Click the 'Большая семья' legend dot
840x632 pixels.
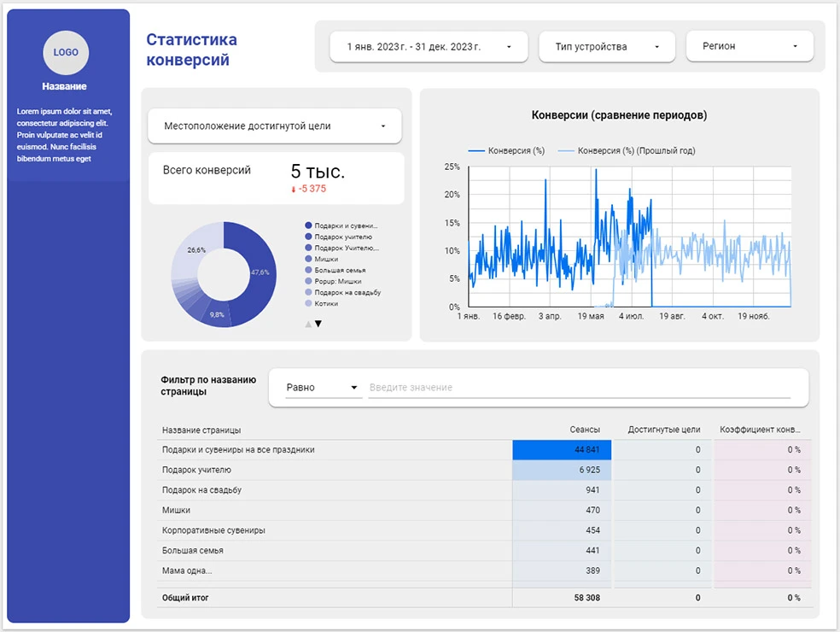308,270
